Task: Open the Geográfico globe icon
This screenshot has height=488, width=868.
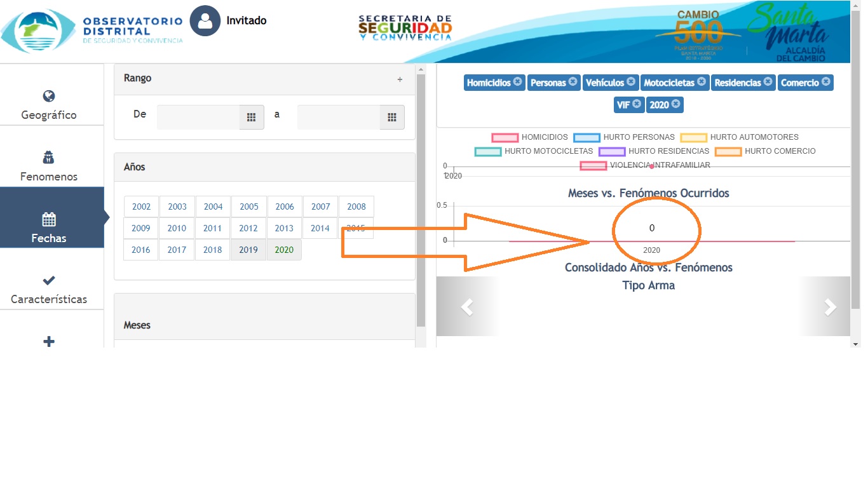Action: [49, 96]
